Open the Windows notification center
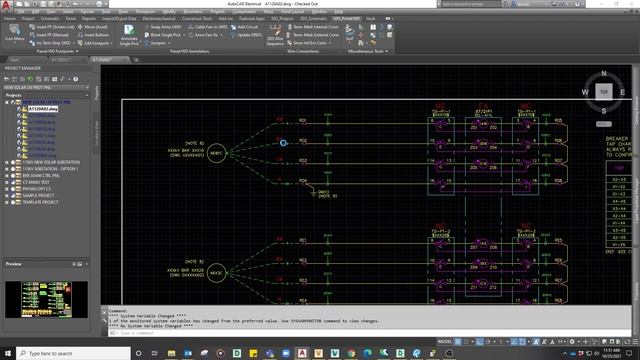Viewport: 640px width, 360px height. pos(629,353)
